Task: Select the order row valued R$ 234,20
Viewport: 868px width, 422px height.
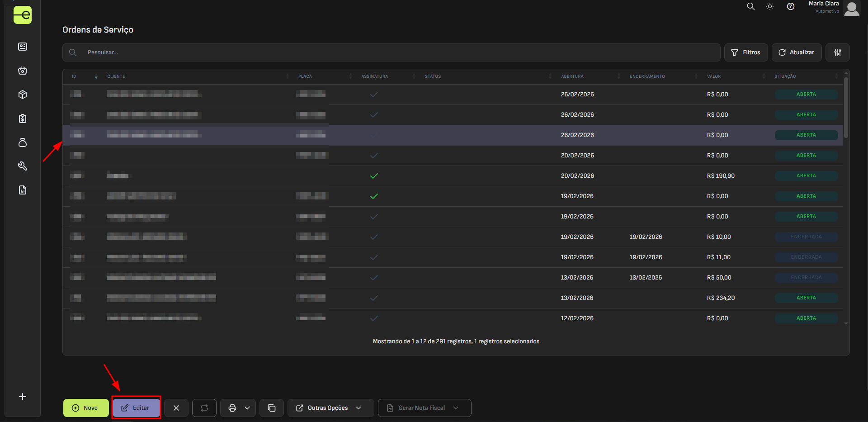Action: coord(452,298)
